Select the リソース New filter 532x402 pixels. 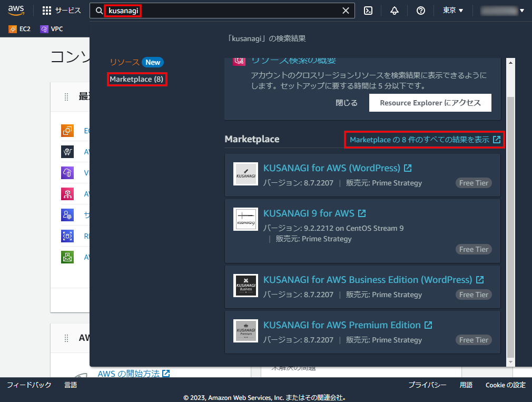click(x=136, y=62)
